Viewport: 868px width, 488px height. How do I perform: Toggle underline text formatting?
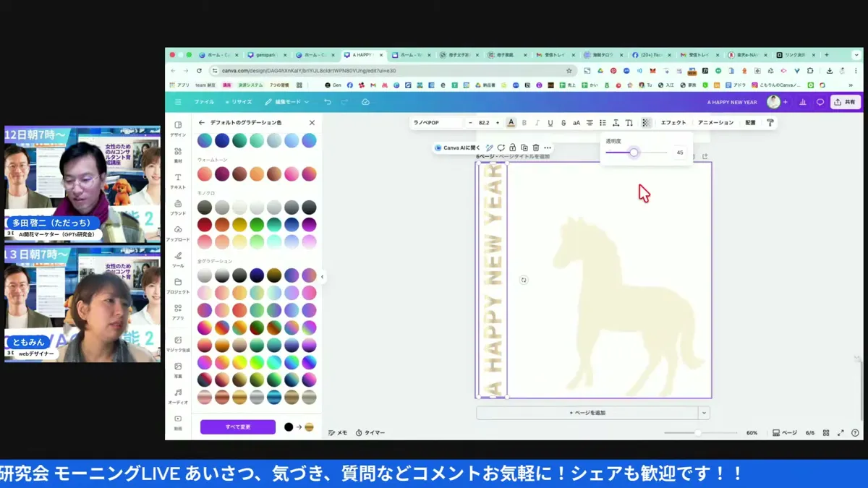point(550,123)
